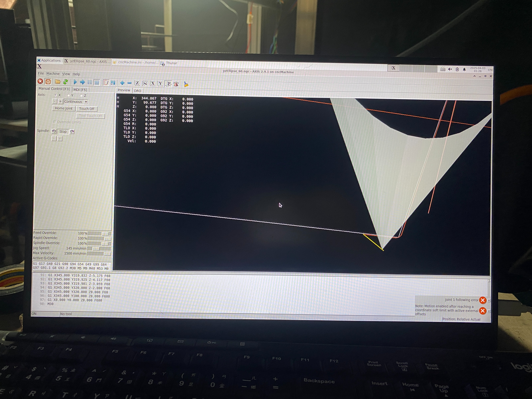Switch to cncMachine.ini taskbar window
This screenshot has width=532, height=399.
click(136, 62)
